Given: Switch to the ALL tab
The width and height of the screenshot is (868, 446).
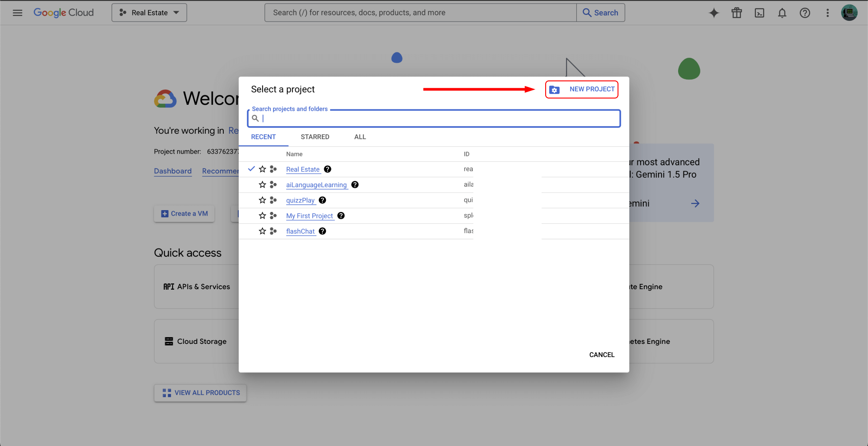Looking at the screenshot, I should tap(360, 137).
